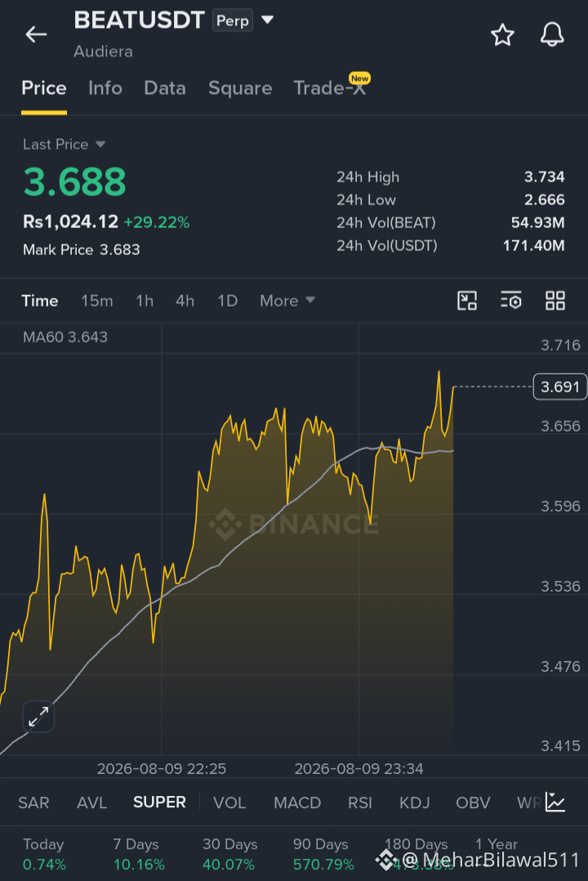Click the 24h Vol(USDT) value 171.40M
Screen dimensions: 588x881
pos(533,245)
